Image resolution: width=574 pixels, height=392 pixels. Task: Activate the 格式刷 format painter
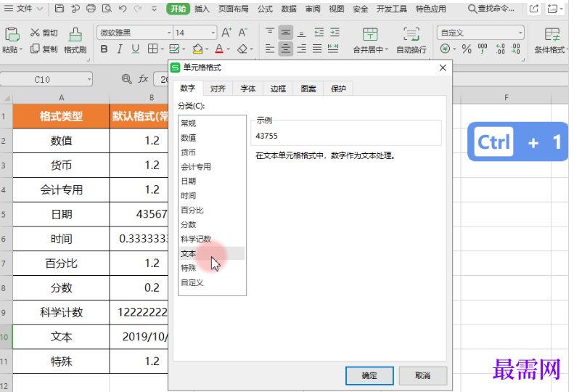click(x=75, y=41)
